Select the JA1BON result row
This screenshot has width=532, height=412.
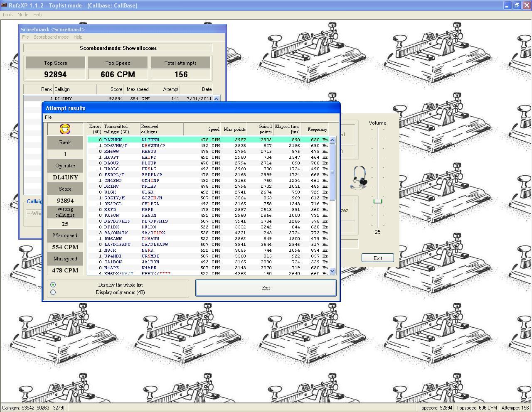tap(208, 262)
